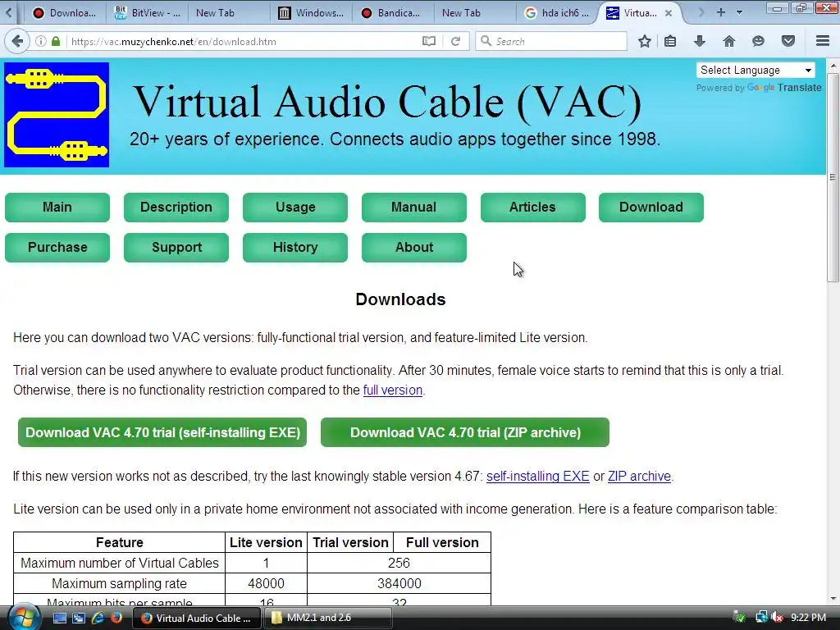Open the Articles page button
The image size is (840, 630).
tap(533, 208)
